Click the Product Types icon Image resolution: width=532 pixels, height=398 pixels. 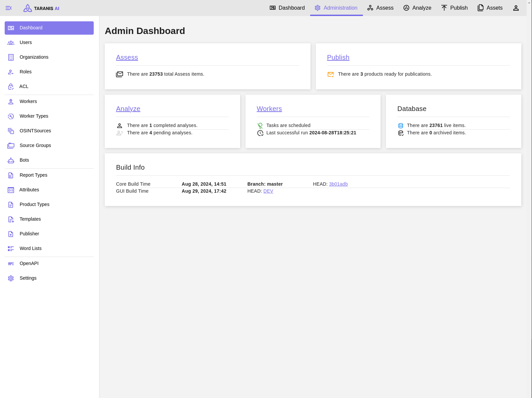pos(11,205)
